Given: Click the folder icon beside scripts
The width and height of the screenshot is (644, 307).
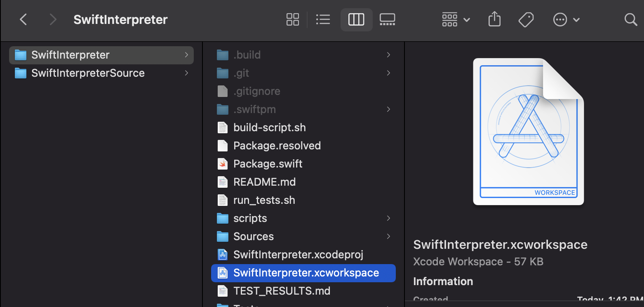Looking at the screenshot, I should pyautogui.click(x=223, y=218).
